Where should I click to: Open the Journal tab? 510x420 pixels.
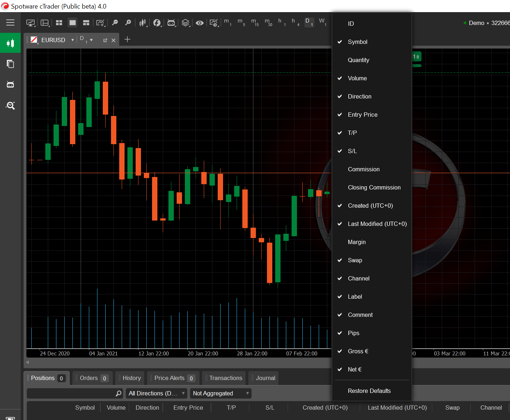coord(265,378)
